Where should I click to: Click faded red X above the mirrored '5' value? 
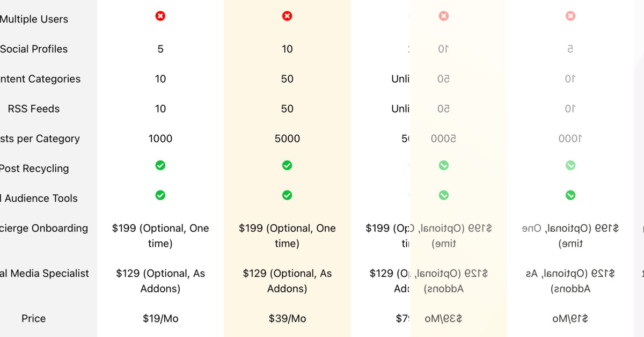(570, 16)
